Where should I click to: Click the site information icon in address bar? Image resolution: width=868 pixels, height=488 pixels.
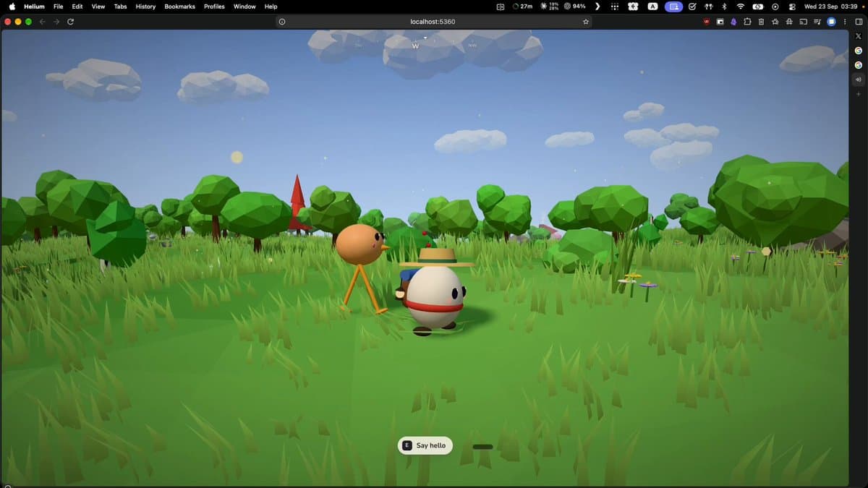(x=282, y=22)
